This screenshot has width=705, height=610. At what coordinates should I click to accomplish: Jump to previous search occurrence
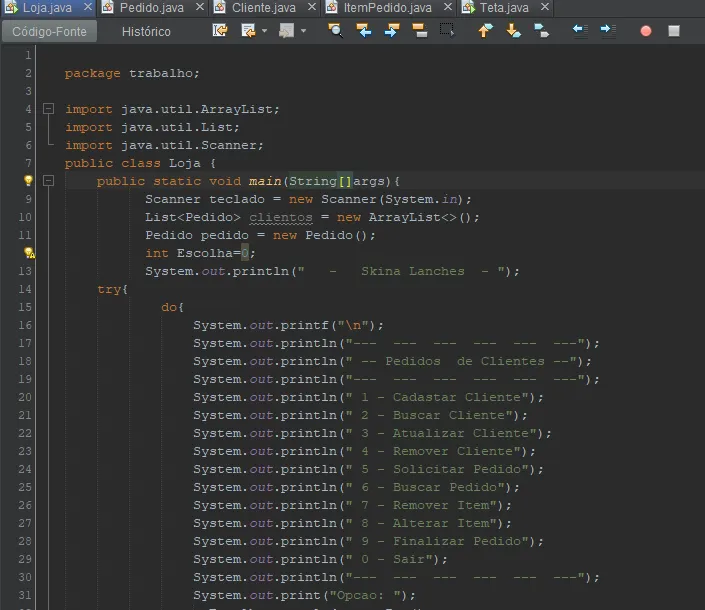[364, 31]
